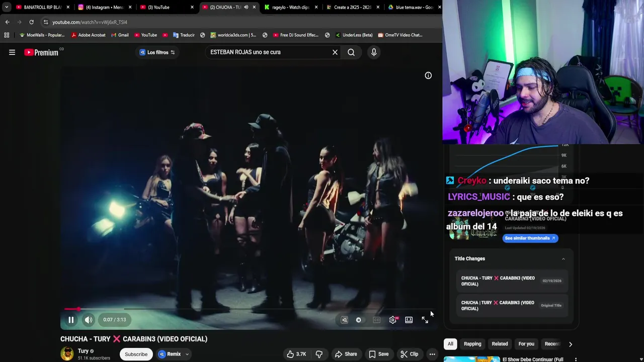Screen dimensions: 644x362
Task: Click the search box with ESTEBAN ROJAS
Action: [267, 52]
